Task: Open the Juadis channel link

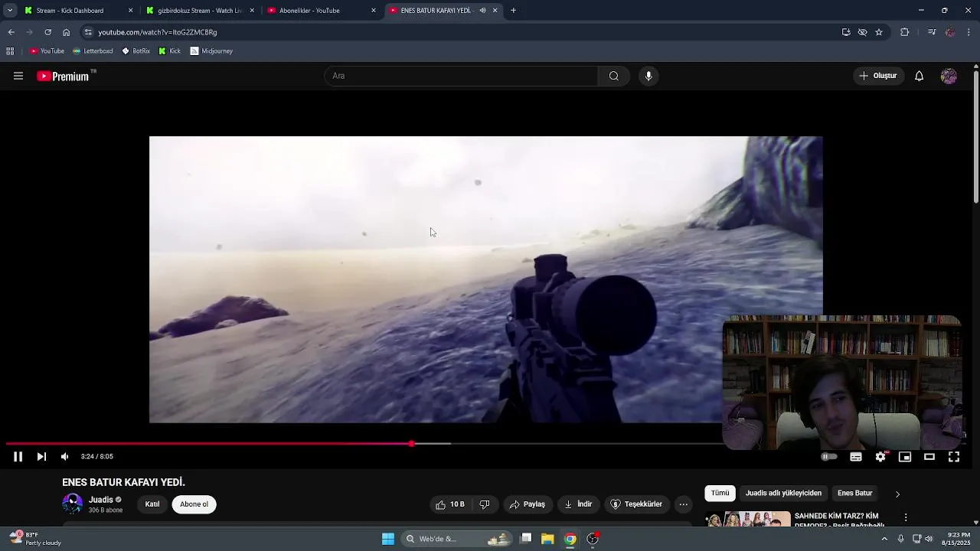Action: (x=101, y=500)
